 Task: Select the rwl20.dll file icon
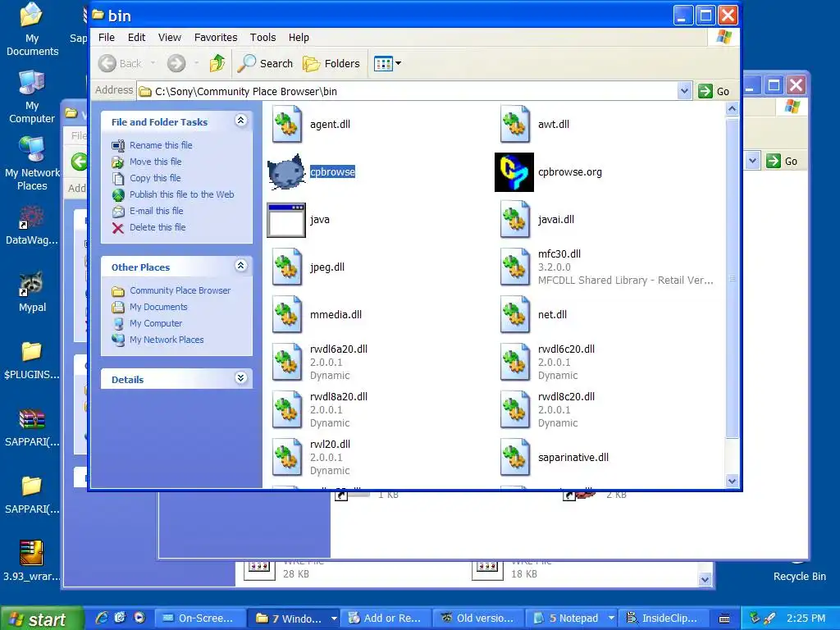(286, 458)
